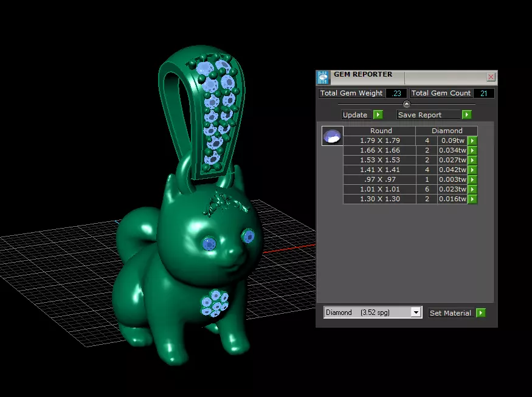Click green arrow on 1.01 X 1.01 row
The height and width of the screenshot is (397, 532).
click(x=472, y=189)
